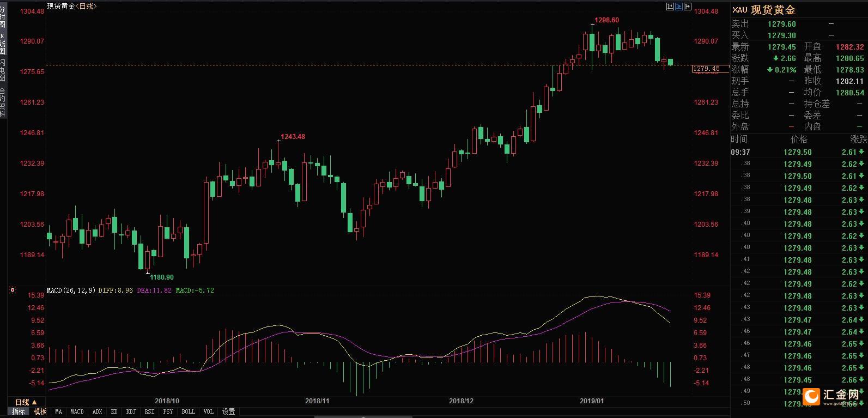The height and width of the screenshot is (418, 868).
Task: Click the 1180.90 low price label
Action: pyautogui.click(x=162, y=277)
